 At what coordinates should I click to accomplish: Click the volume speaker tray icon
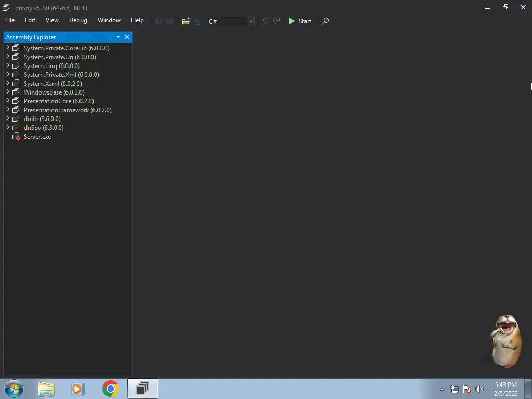tap(480, 389)
